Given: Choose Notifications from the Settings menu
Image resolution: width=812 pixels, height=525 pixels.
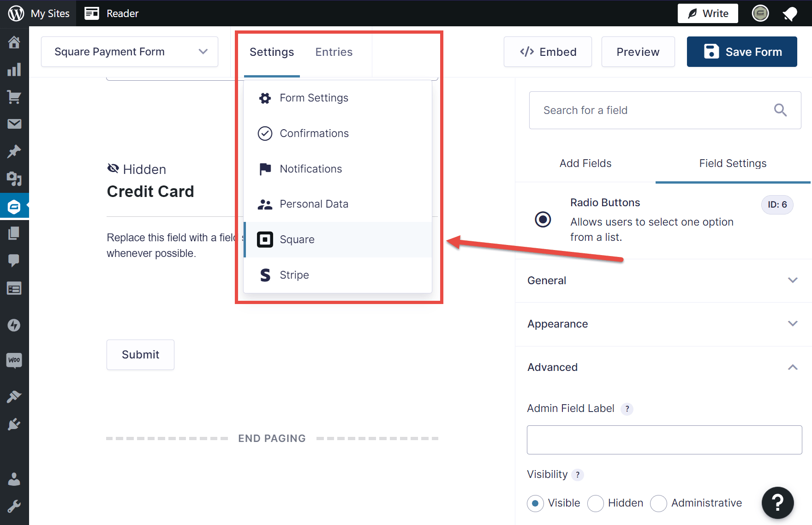Looking at the screenshot, I should click(x=338, y=169).
